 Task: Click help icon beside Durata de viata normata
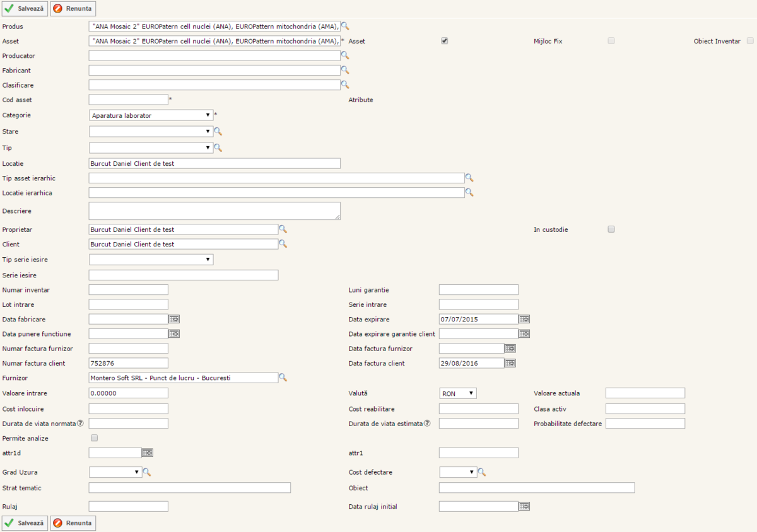(80, 423)
